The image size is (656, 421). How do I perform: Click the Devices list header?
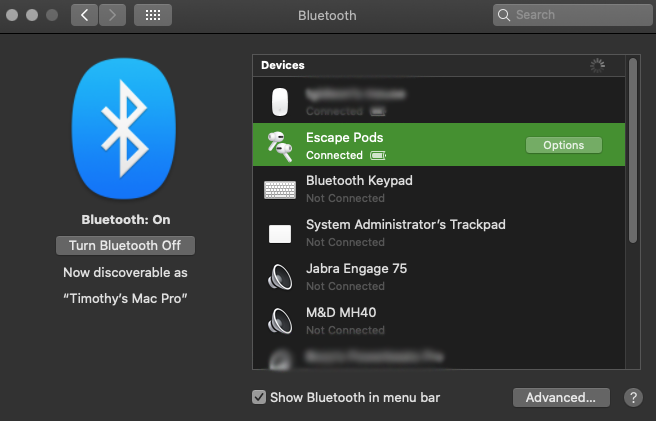(438, 65)
